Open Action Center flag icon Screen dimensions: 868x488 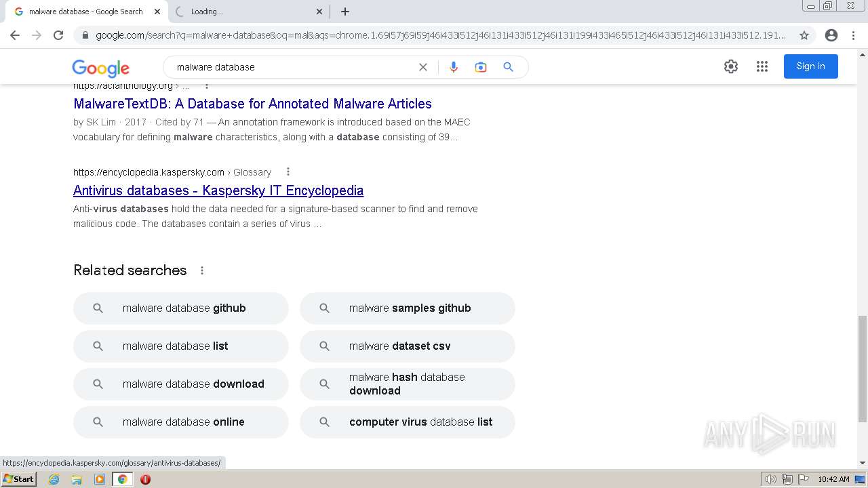point(803,479)
